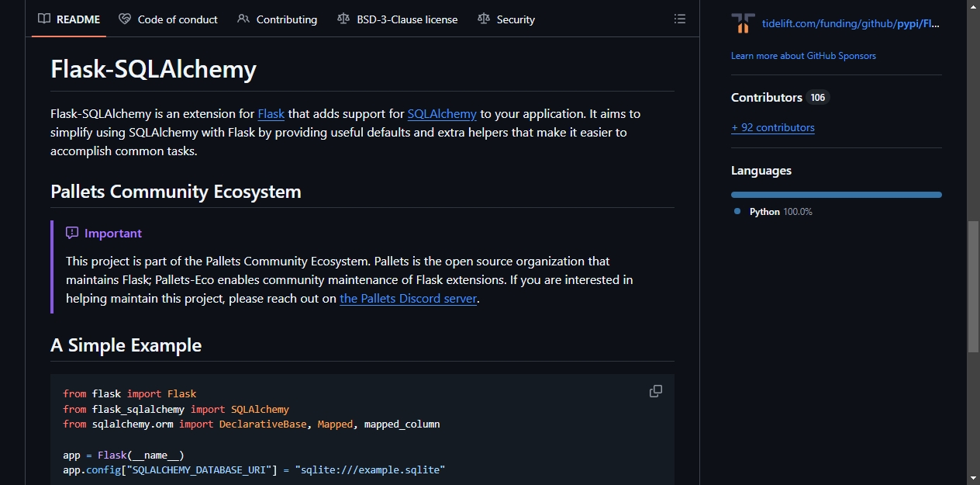Open the tidelift.com funding link
980x485 pixels.
pyautogui.click(x=851, y=24)
